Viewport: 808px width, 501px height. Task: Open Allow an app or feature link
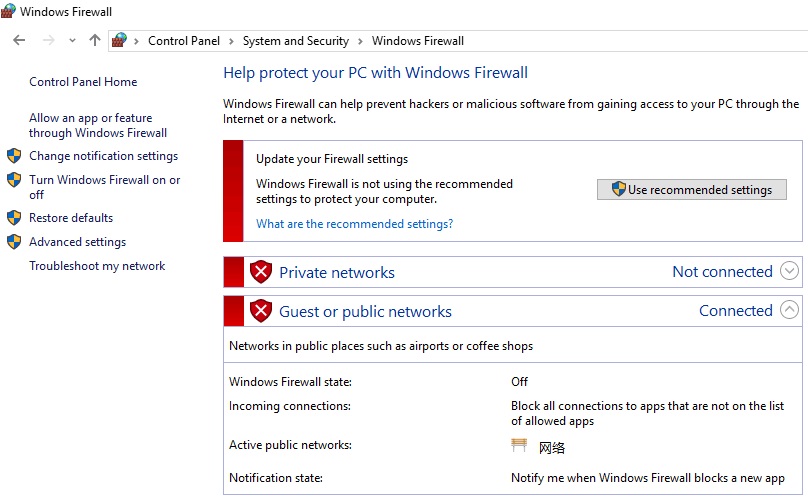pyautogui.click(x=98, y=125)
